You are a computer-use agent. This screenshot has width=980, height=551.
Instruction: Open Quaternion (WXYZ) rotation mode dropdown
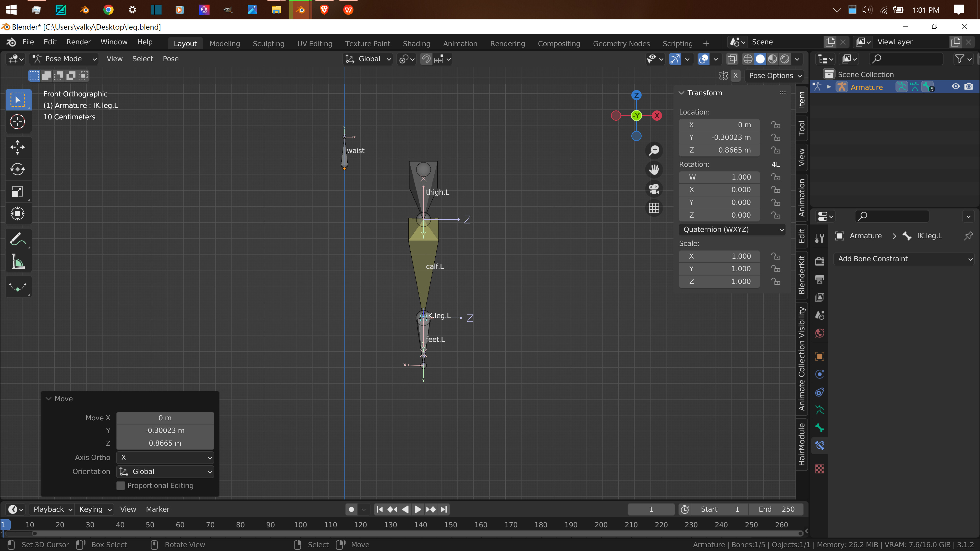pyautogui.click(x=732, y=229)
